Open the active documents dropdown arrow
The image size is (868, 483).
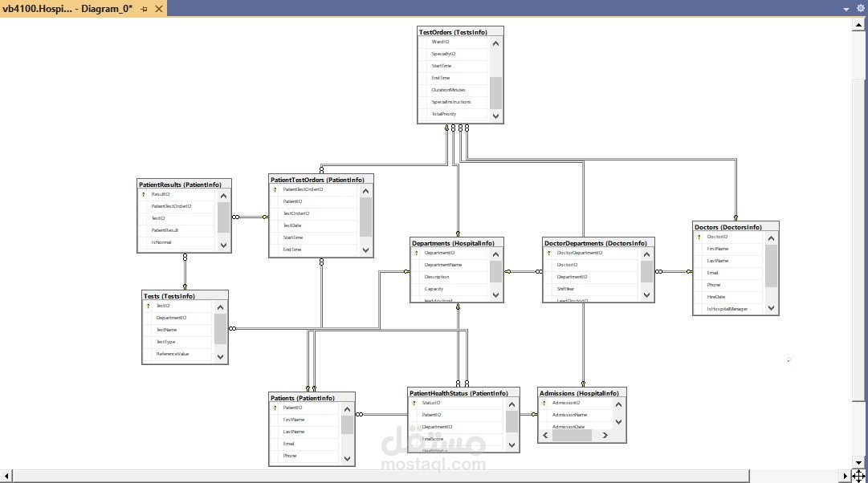846,10
